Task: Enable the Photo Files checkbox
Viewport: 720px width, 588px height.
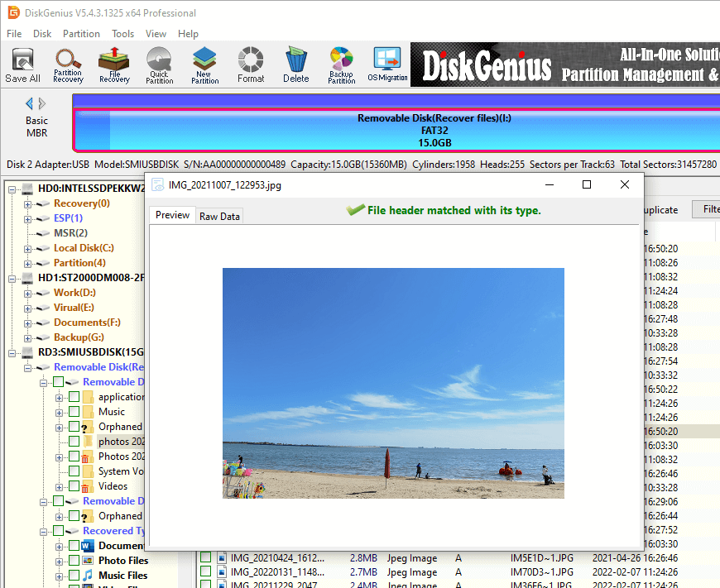Action: (x=74, y=561)
